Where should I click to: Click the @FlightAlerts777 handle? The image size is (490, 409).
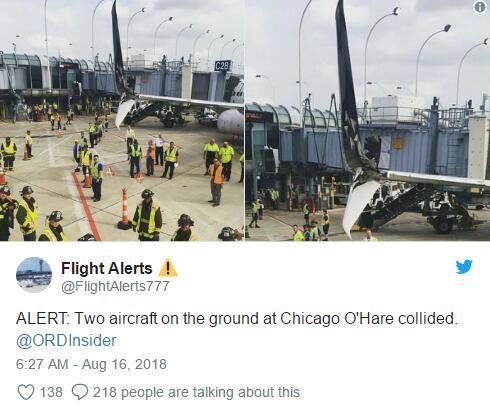[115, 286]
